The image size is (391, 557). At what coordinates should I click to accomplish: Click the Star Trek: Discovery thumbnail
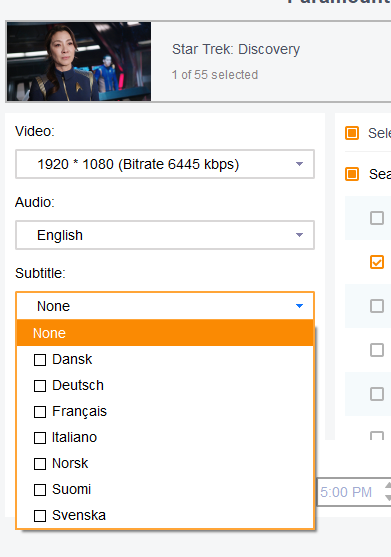tap(79, 61)
